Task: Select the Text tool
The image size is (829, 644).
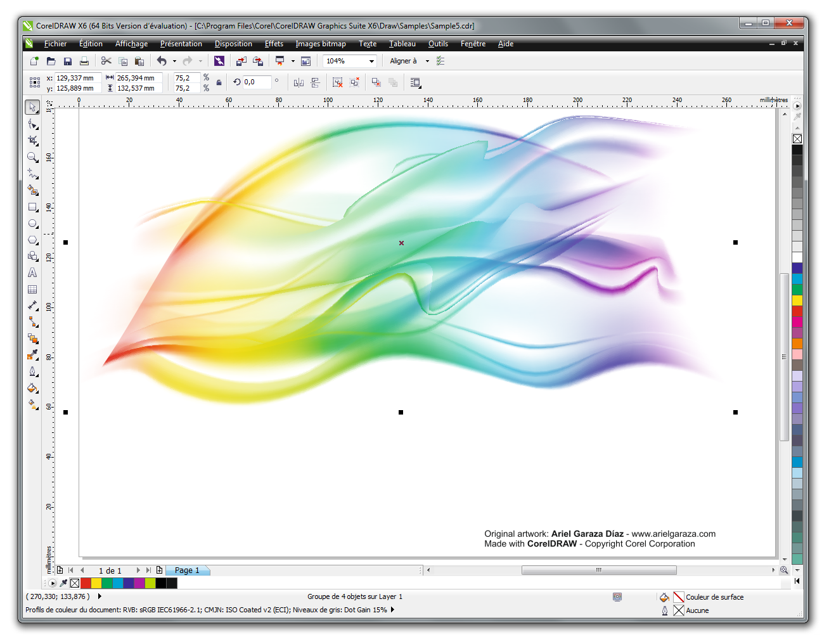Action: click(32, 273)
